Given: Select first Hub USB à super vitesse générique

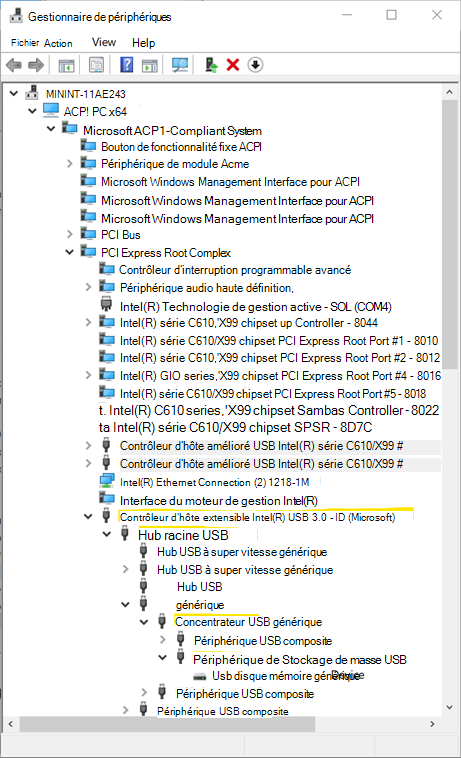Looking at the screenshot, I should tap(242, 552).
